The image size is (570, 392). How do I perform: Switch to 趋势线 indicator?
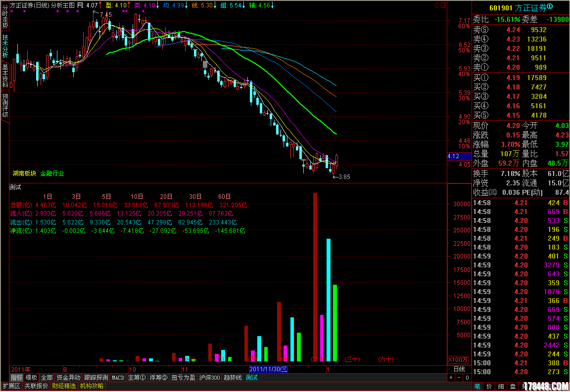pos(233,378)
